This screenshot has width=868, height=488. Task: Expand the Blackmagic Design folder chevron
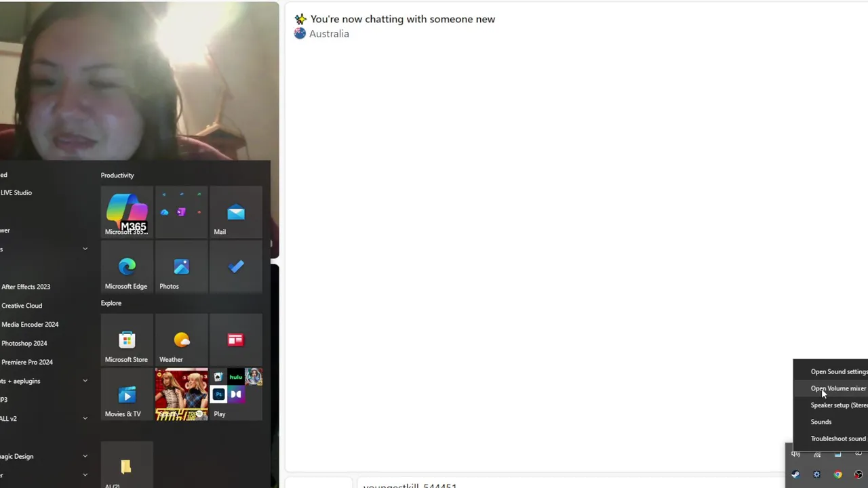click(85, 456)
